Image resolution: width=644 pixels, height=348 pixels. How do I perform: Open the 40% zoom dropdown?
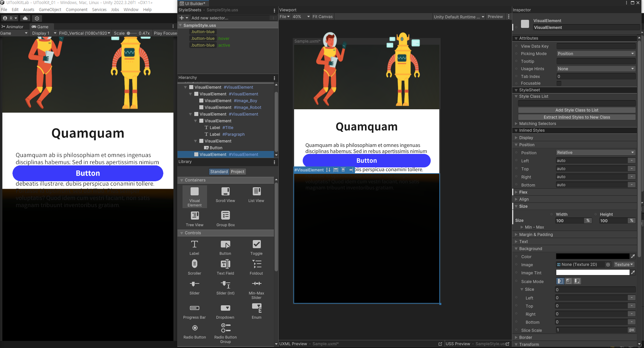[301, 17]
